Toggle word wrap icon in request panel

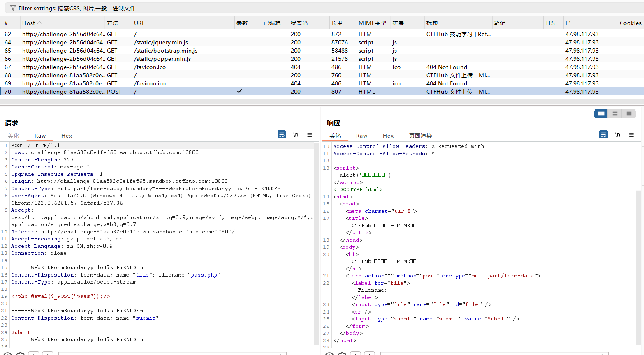tap(282, 135)
